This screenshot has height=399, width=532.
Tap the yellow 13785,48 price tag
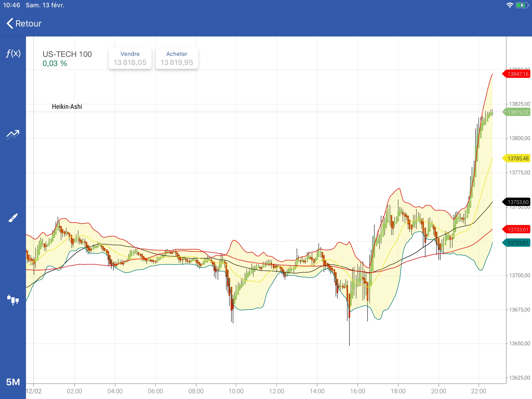click(x=517, y=158)
